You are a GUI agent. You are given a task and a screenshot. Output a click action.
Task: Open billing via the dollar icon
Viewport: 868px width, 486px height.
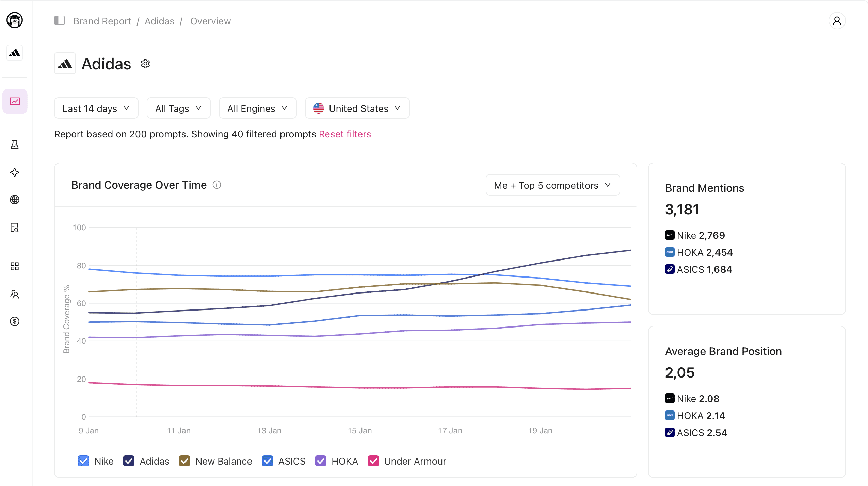[x=15, y=322]
